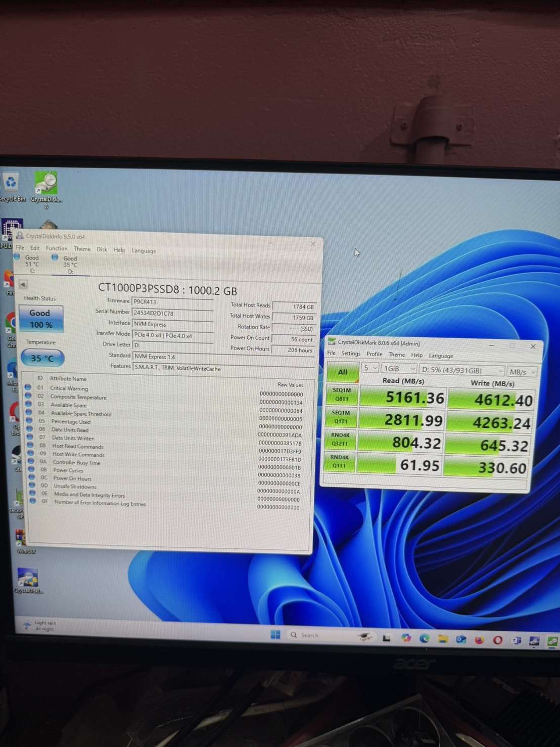Open the CrystalDiskInfo desktop shortcut

pyautogui.click(x=28, y=580)
